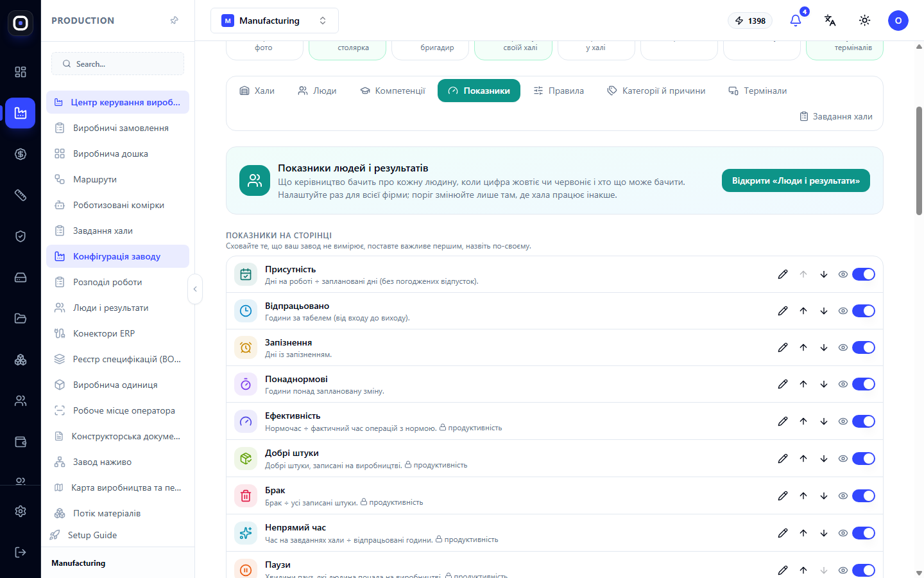Open the user avatar menu
The height and width of the screenshot is (578, 924).
pos(898,21)
